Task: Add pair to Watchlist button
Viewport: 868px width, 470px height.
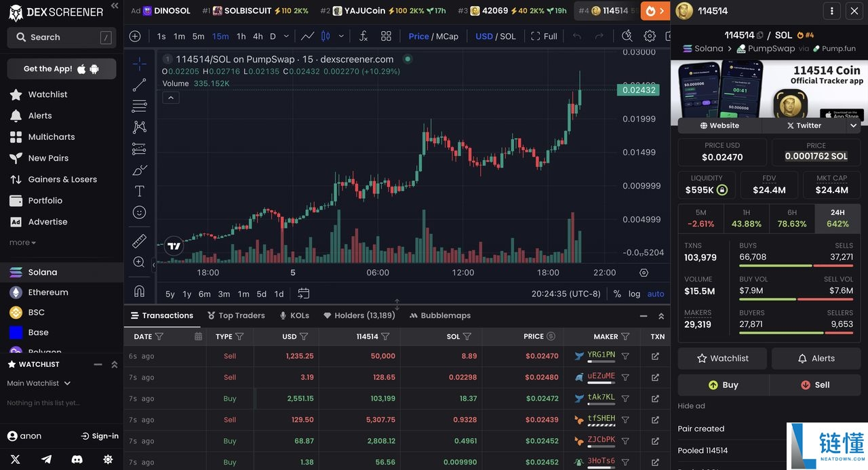Action: click(x=723, y=358)
